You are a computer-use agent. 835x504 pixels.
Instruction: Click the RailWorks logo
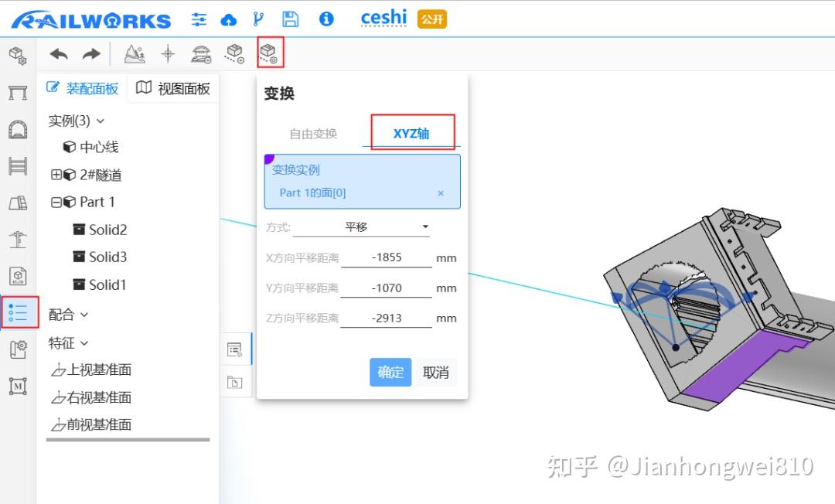(91, 19)
